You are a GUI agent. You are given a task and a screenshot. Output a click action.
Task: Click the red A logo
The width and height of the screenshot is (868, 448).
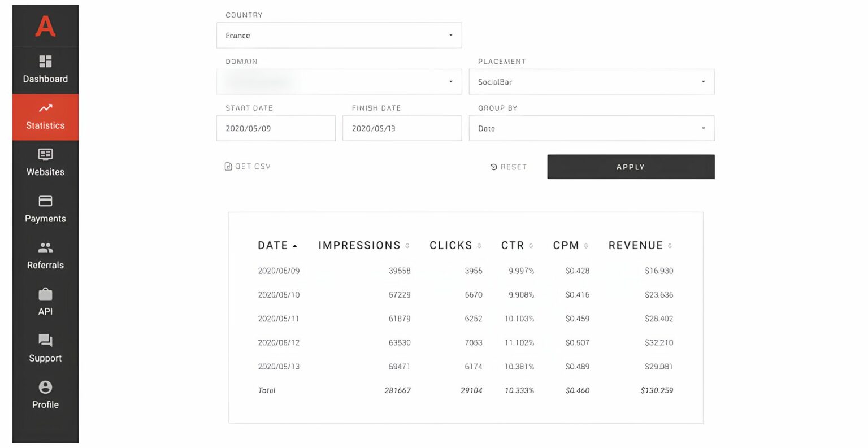45,25
